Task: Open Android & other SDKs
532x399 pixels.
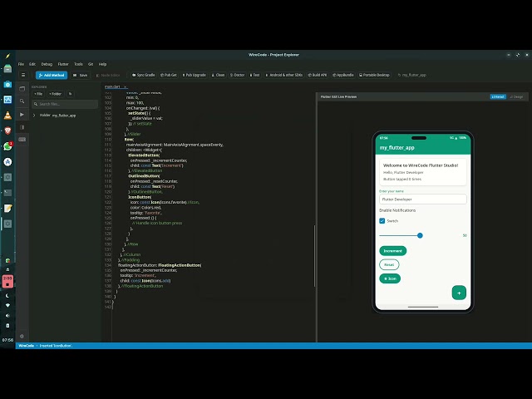Action: 284,75
